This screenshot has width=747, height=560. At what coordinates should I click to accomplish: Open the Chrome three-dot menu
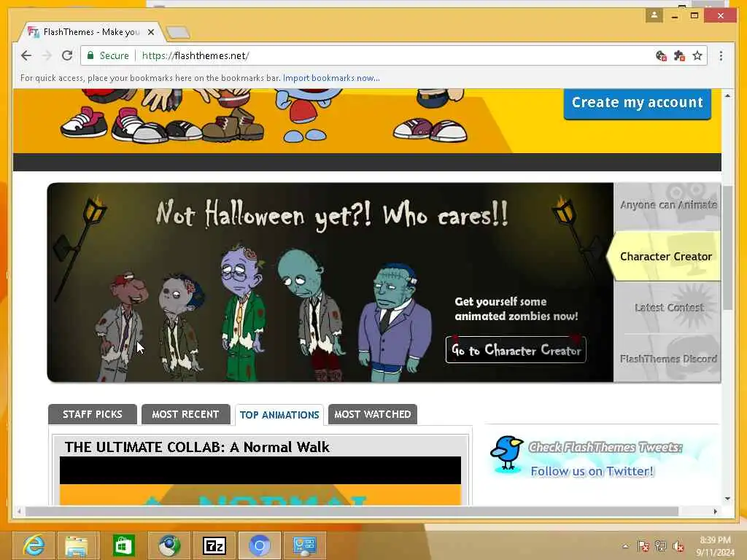721,55
